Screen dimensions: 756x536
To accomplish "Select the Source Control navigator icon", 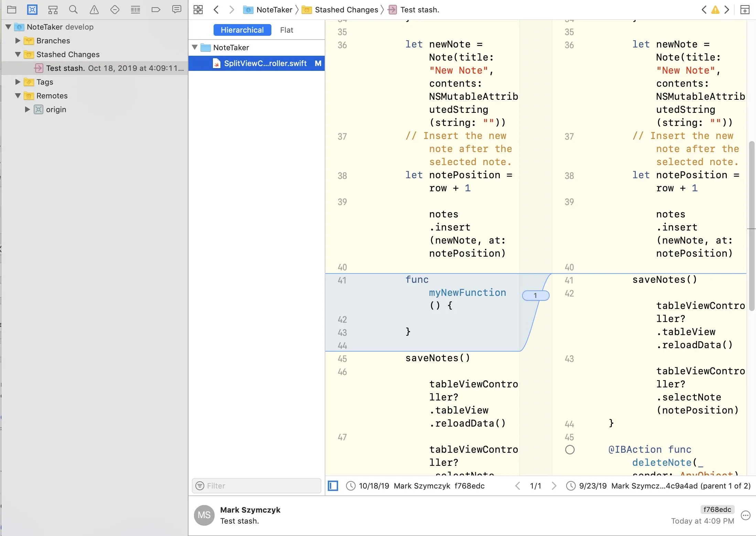I will tap(32, 10).
